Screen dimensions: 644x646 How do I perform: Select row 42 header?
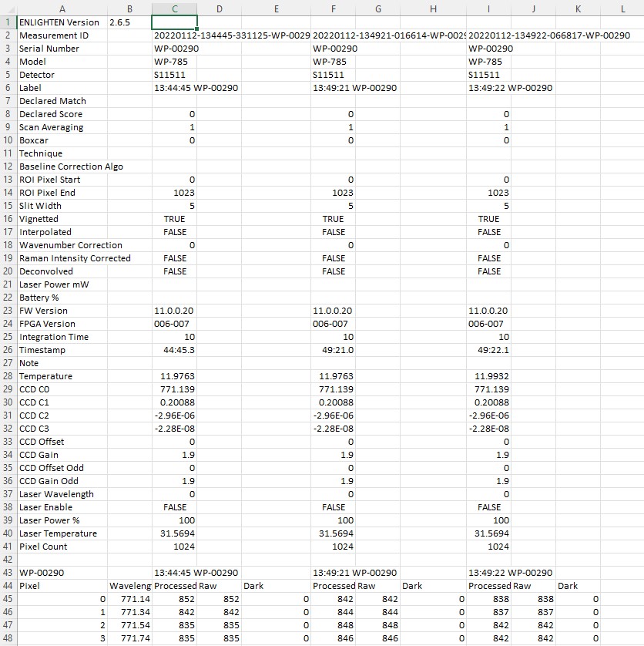coord(8,560)
